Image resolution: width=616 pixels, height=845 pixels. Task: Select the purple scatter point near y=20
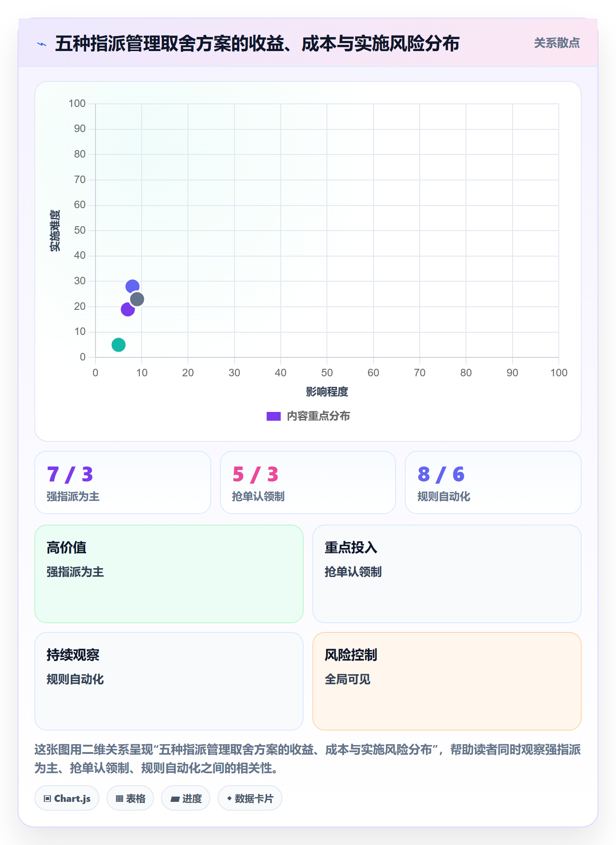pyautogui.click(x=128, y=309)
